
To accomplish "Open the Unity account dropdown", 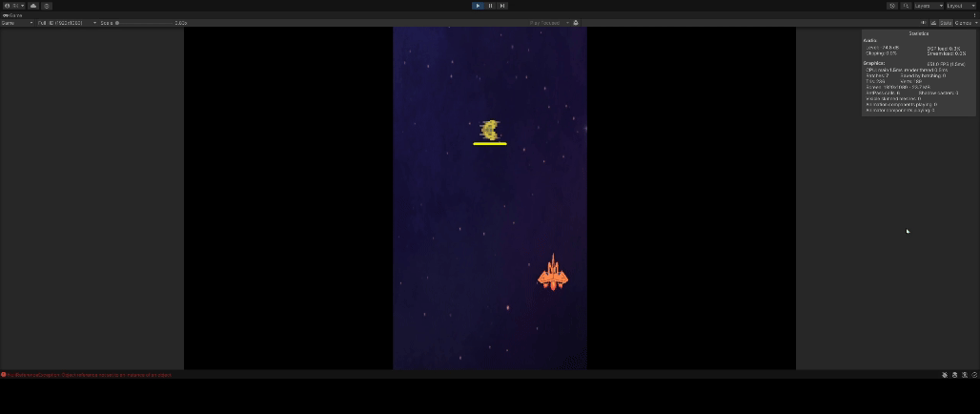I will [13, 6].
